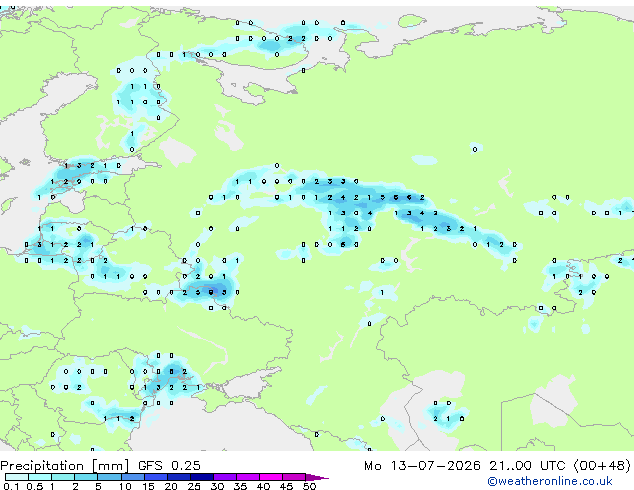Image resolution: width=634 pixels, height=490 pixels.
Task: Select the '21:00 UTC' time text
Action: pyautogui.click(x=527, y=466)
